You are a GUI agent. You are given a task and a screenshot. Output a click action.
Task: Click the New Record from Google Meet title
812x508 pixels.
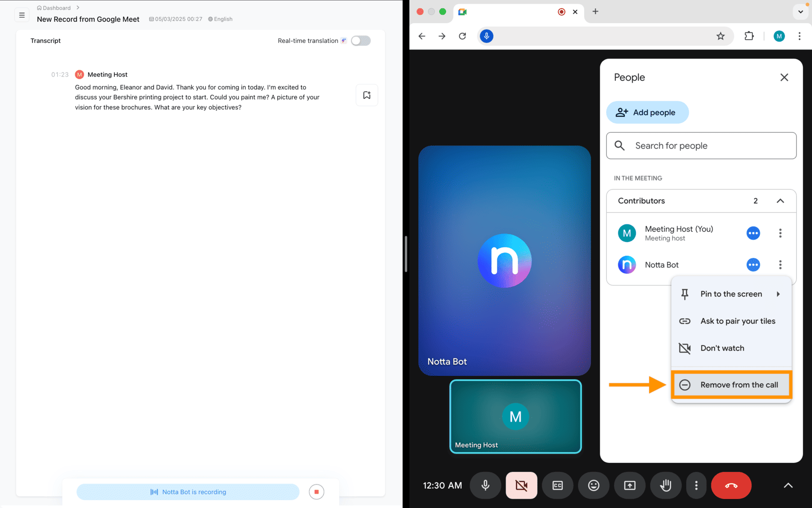(88, 19)
